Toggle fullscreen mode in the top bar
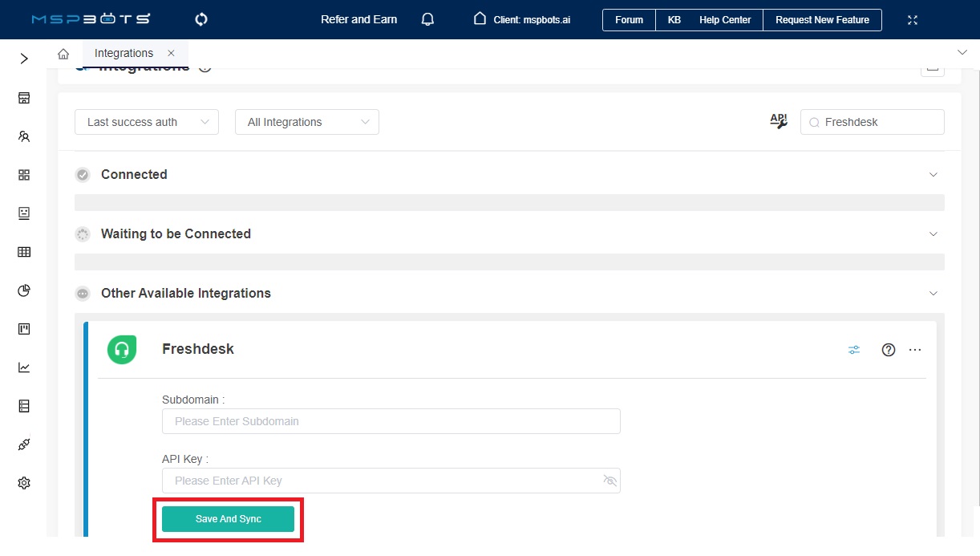Viewport: 980px width, 556px height. [x=913, y=18]
